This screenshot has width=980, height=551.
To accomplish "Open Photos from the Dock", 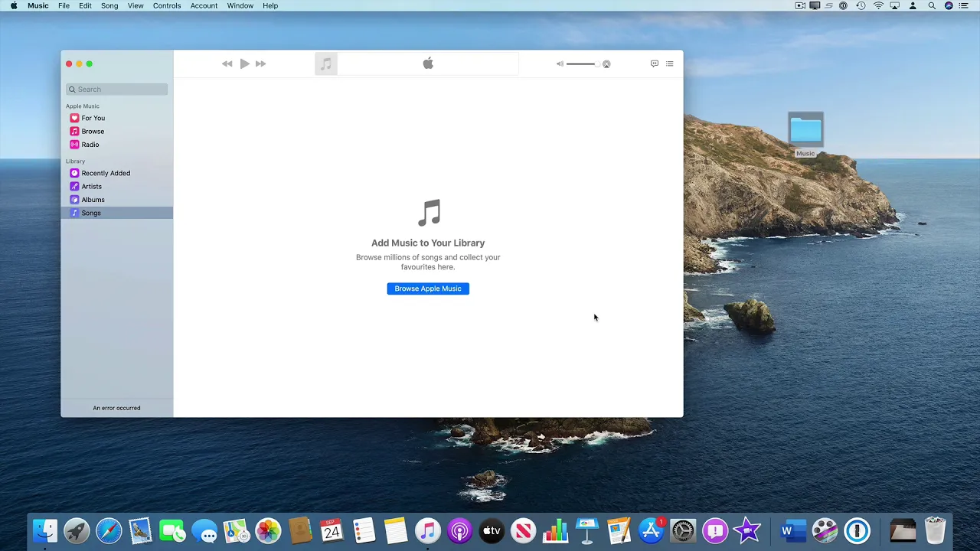I will 268,530.
